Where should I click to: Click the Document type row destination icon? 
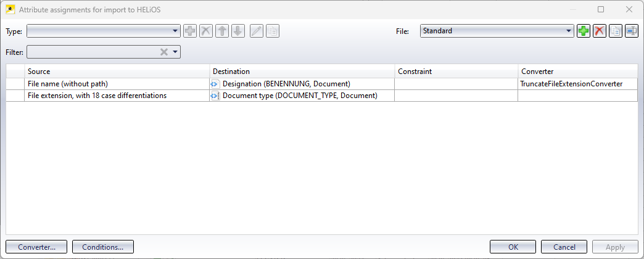pos(215,96)
